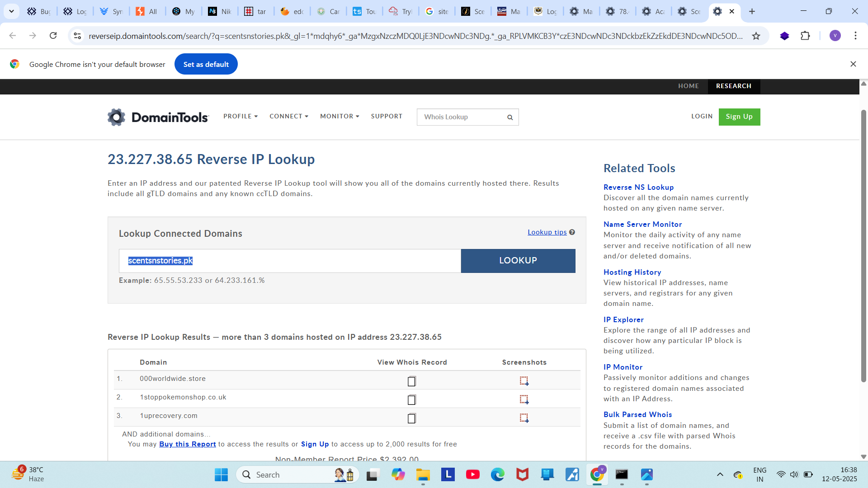Open weather widget showing 38°C Haze

tap(28, 474)
